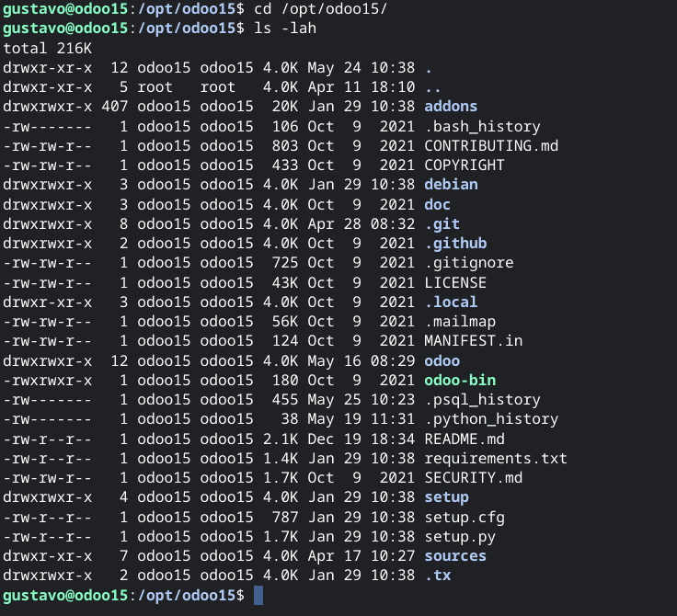Click the sources directory name

(x=455, y=555)
